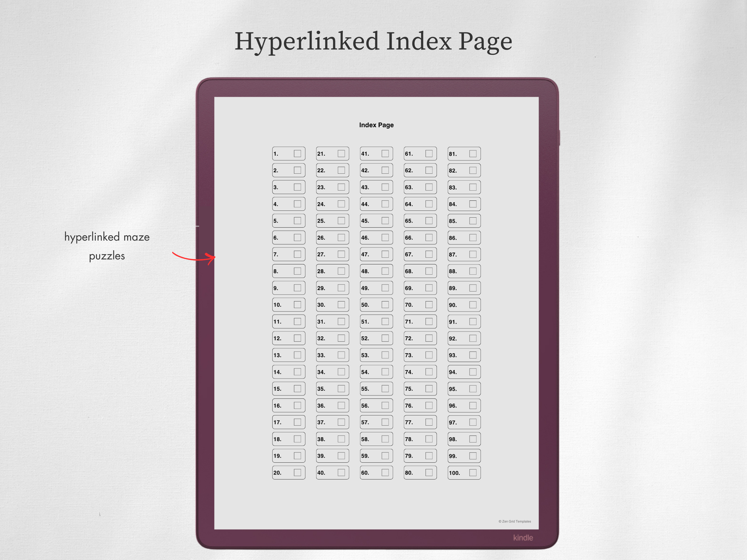Click the Zen Grid Templates copyright text
The width and height of the screenshot is (747, 560).
point(515,521)
